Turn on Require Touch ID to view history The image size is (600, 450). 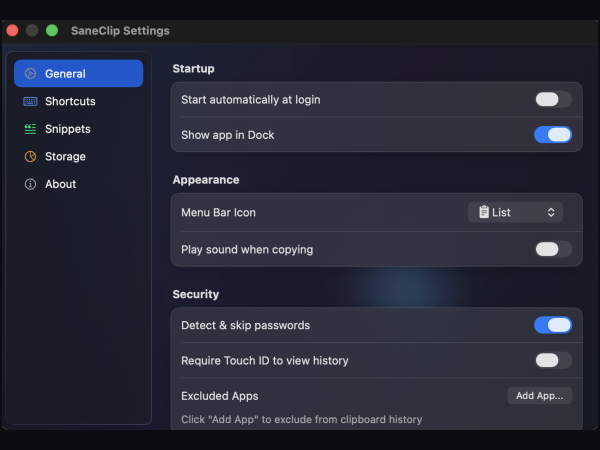point(553,360)
